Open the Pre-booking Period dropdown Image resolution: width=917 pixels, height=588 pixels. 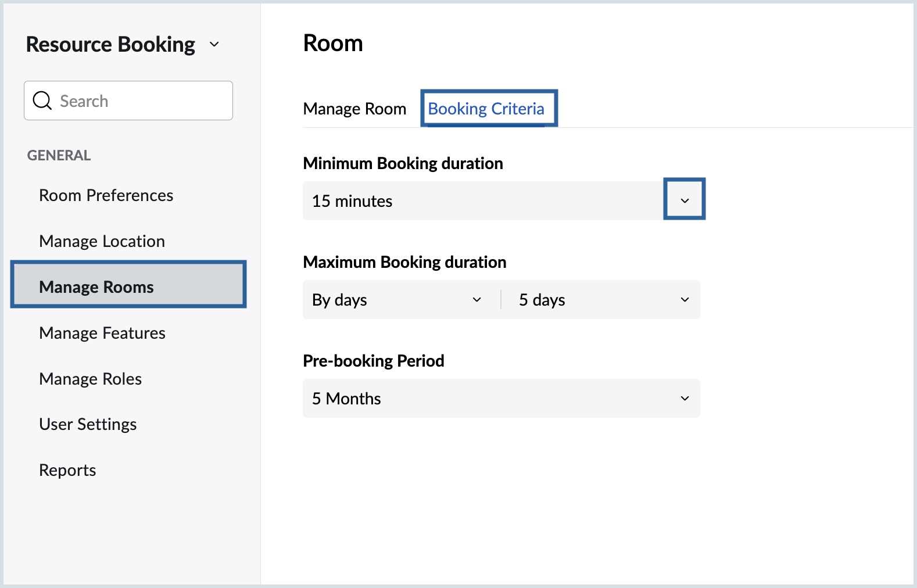501,399
